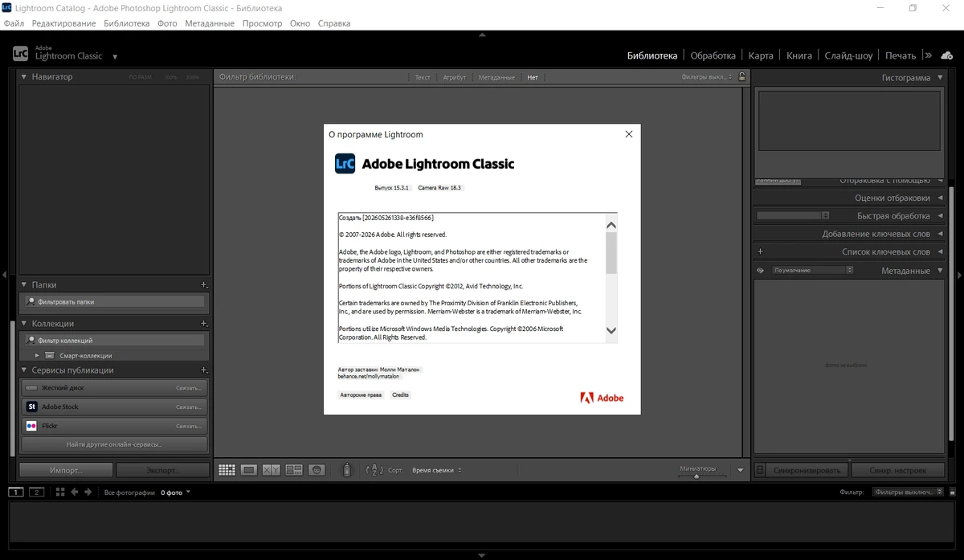Viewport: 964px width, 560px height.
Task: Collapse the Коллекции panel
Action: tap(23, 323)
